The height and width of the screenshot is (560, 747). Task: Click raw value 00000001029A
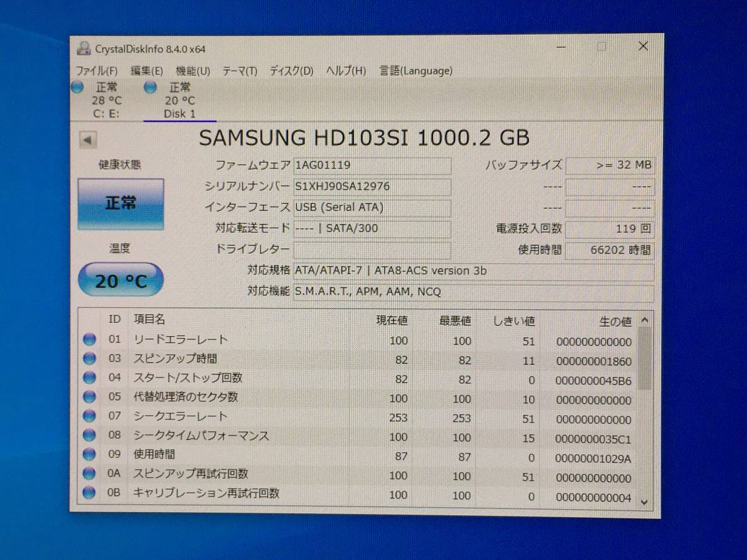(593, 459)
